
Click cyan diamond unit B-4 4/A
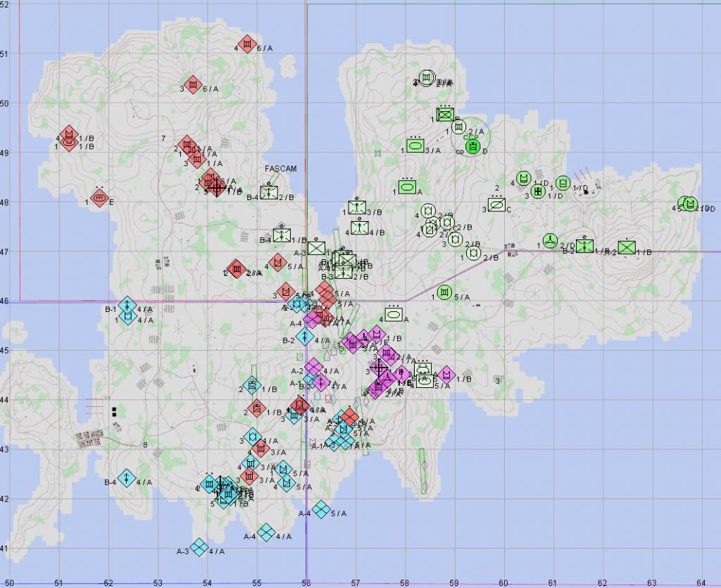point(126,478)
